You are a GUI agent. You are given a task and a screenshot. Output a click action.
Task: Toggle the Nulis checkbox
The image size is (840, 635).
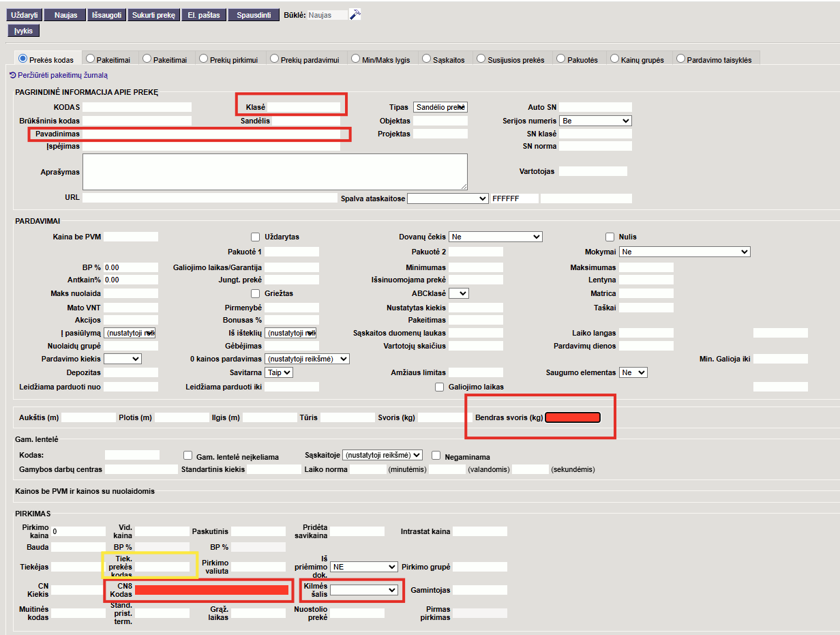[x=610, y=237]
